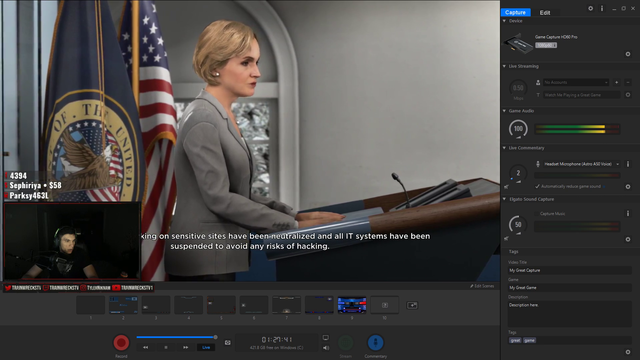Start recording with the red Record button
The image size is (640, 360).
[x=121, y=342]
